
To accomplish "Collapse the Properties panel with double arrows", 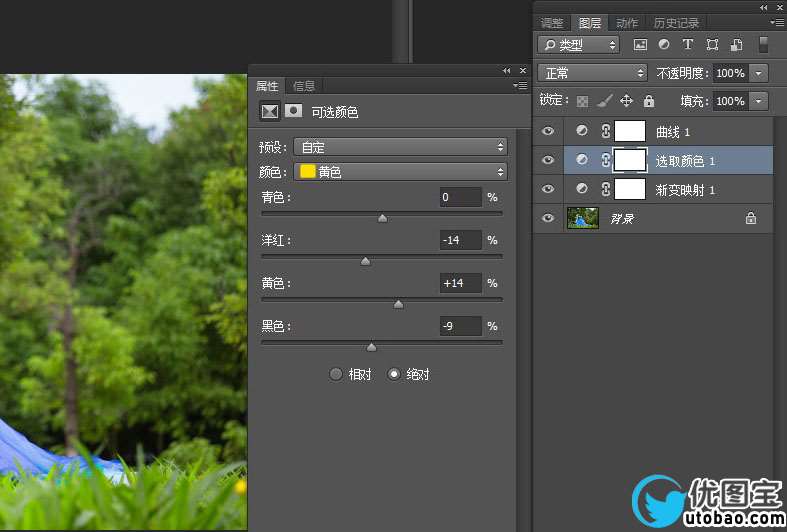I will pos(506,71).
